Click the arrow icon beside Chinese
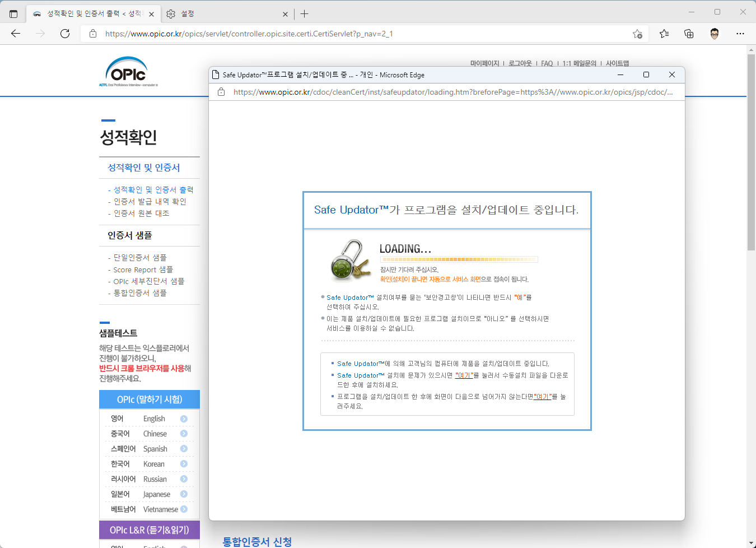The image size is (756, 548). [x=184, y=434]
